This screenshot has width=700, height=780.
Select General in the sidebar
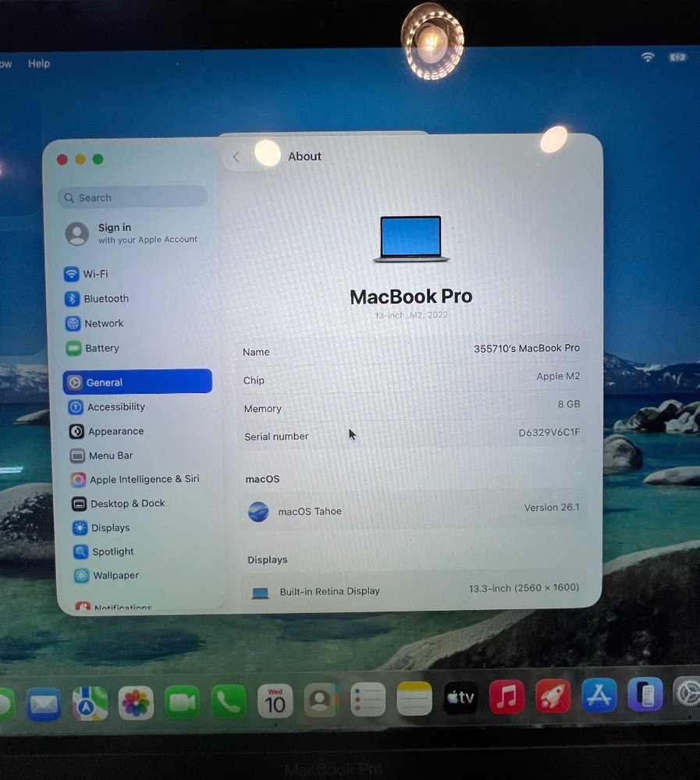(137, 382)
